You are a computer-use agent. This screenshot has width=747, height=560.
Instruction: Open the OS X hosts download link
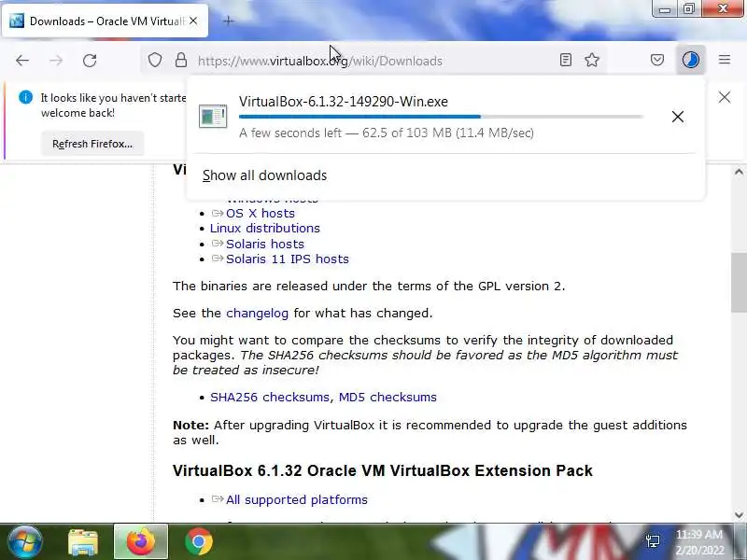pos(261,214)
